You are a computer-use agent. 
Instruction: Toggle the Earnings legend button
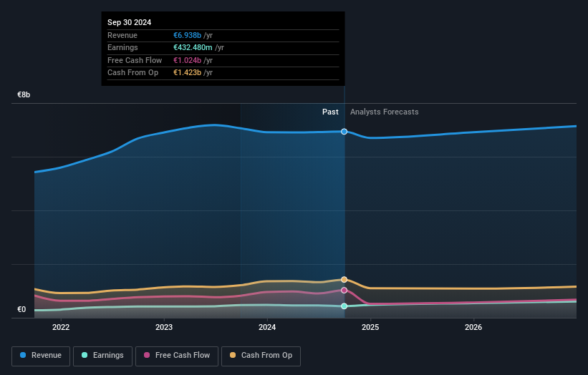click(x=102, y=356)
